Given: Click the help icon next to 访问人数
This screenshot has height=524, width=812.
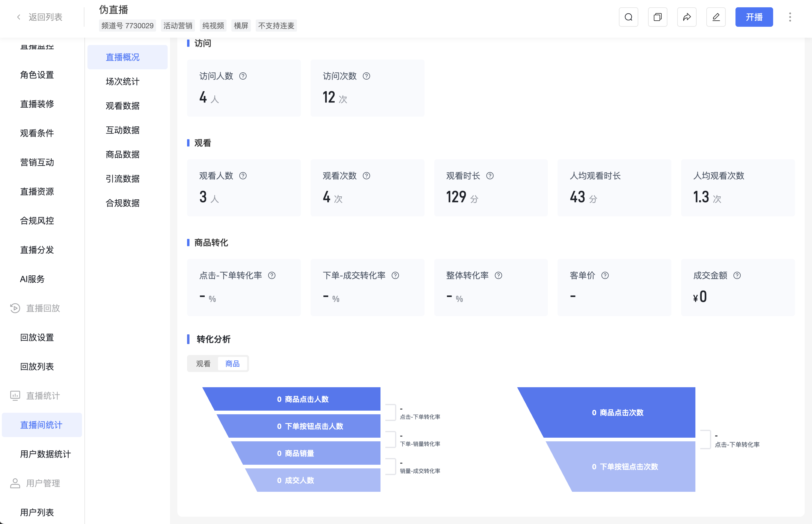Looking at the screenshot, I should pyautogui.click(x=243, y=76).
